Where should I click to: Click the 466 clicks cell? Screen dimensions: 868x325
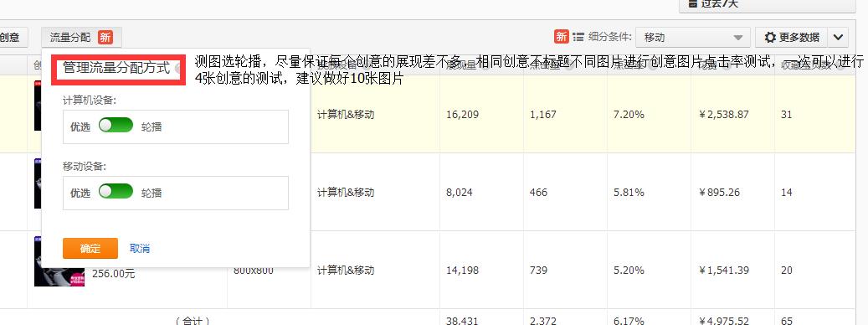coord(538,193)
